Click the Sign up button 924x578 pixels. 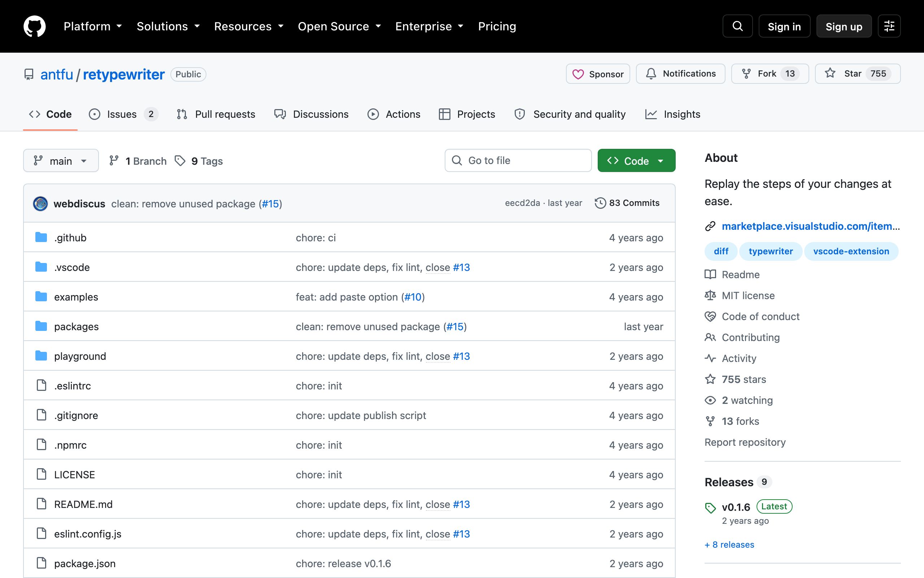pyautogui.click(x=844, y=26)
